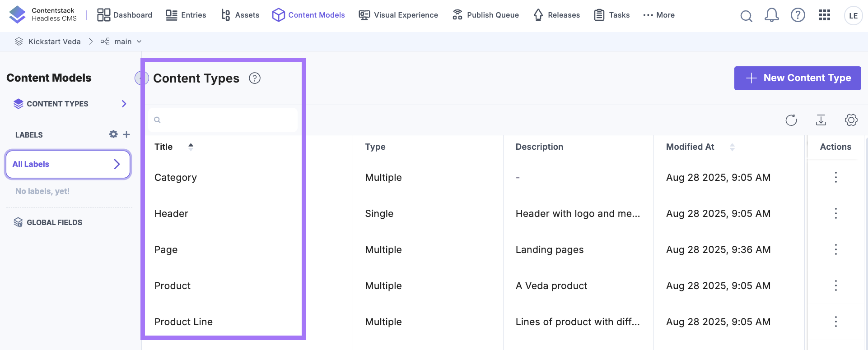Select the All Labels item
The height and width of the screenshot is (350, 868).
(x=68, y=164)
